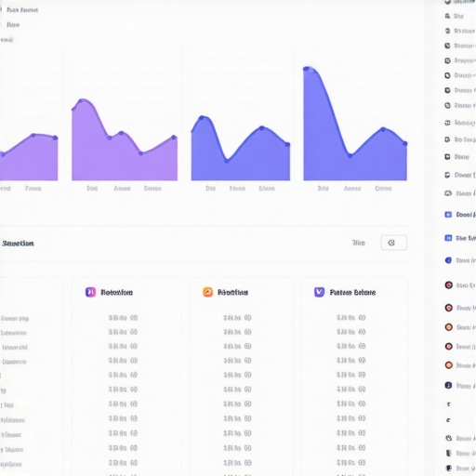This screenshot has height=476, width=476.
Task: Click the refresh button with circular arrow
Action: tap(393, 243)
